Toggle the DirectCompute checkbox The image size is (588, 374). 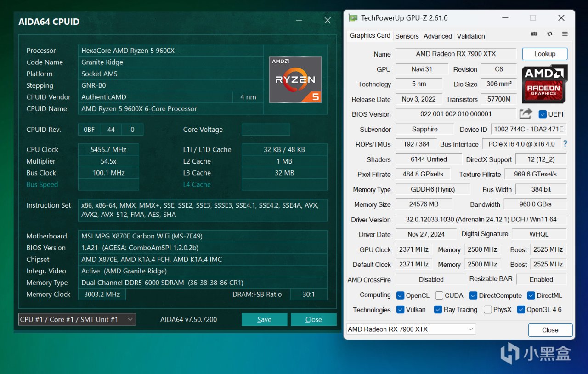(x=473, y=295)
